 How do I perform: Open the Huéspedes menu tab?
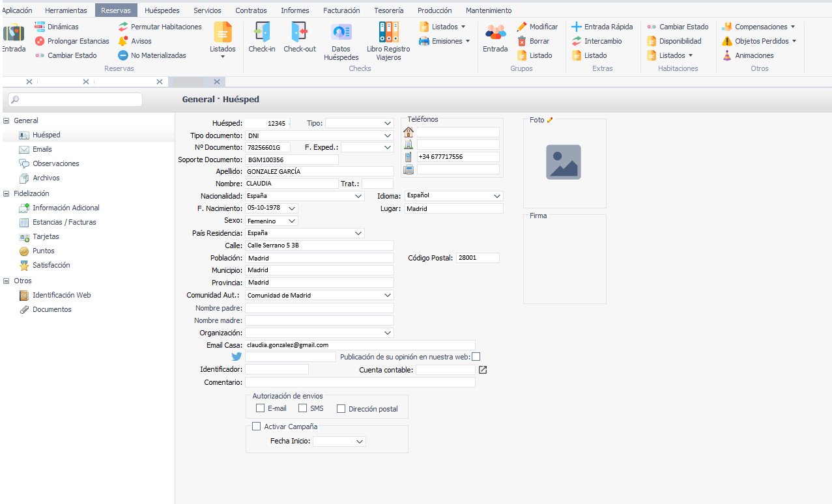(x=162, y=10)
